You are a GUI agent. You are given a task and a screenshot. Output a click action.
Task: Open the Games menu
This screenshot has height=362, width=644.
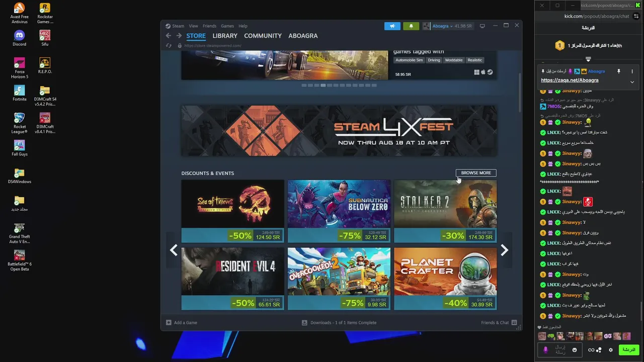[227, 26]
